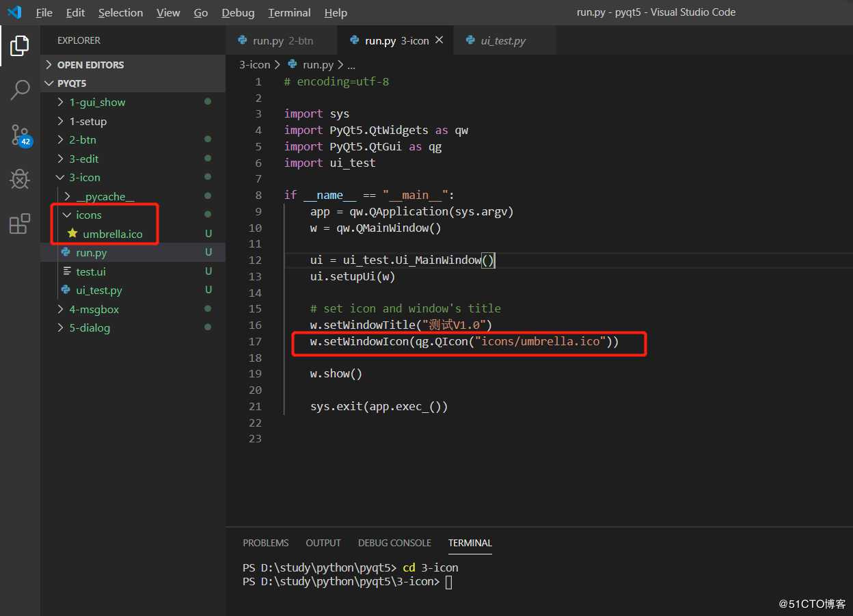The width and height of the screenshot is (853, 616).
Task: Close the run.py 3-icon tab
Action: [x=439, y=40]
